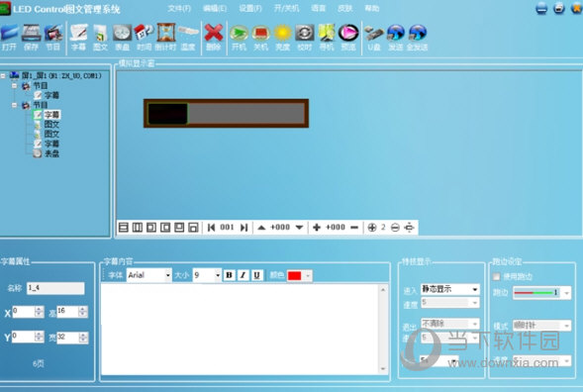Go to next page arrow beside 001
Viewport: 583px width, 392px height.
coord(243,228)
